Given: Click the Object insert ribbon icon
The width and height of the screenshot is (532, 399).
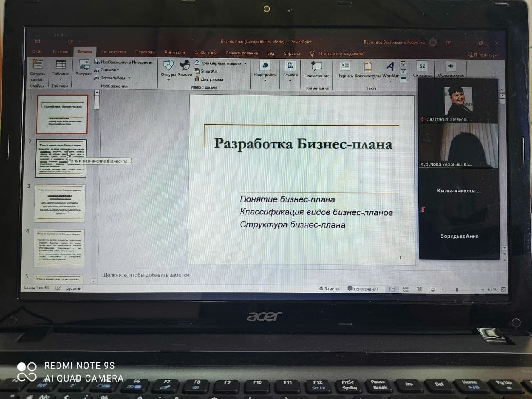Looking at the screenshot, I should pyautogui.click(x=403, y=79).
